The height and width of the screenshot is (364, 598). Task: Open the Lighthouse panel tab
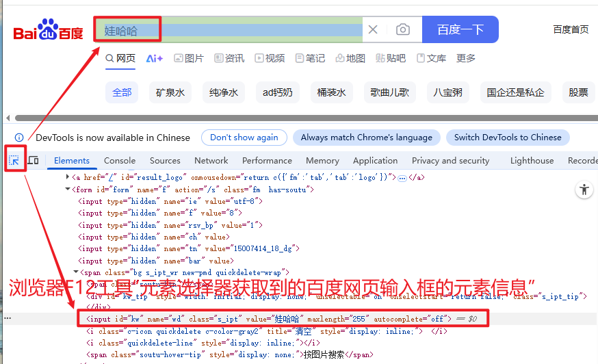(532, 161)
